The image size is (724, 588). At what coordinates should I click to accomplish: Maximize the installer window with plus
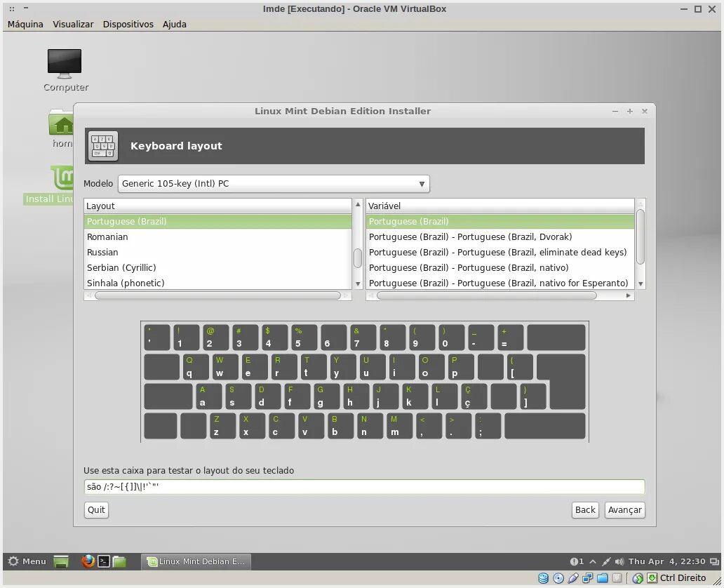click(630, 112)
